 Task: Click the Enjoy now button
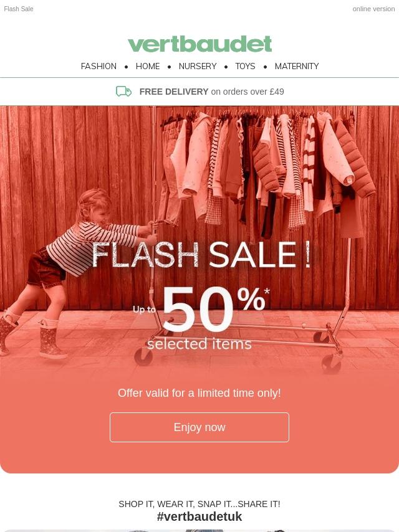(x=199, y=427)
